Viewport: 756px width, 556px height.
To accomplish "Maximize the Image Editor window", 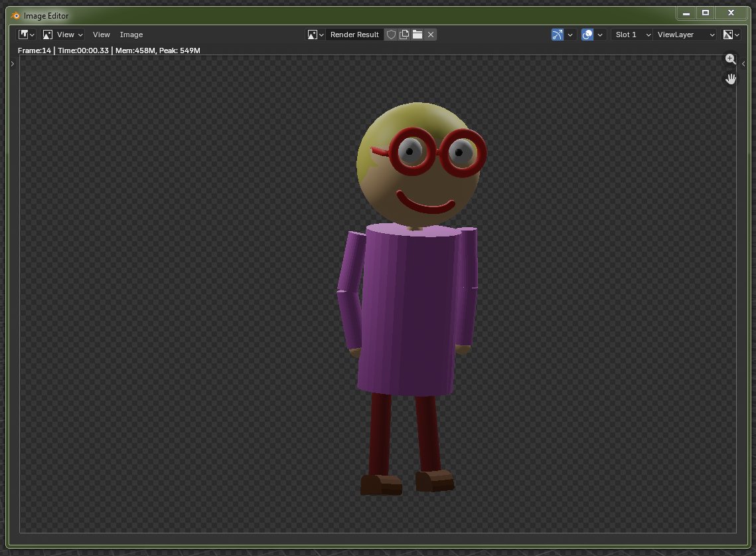I will click(706, 13).
